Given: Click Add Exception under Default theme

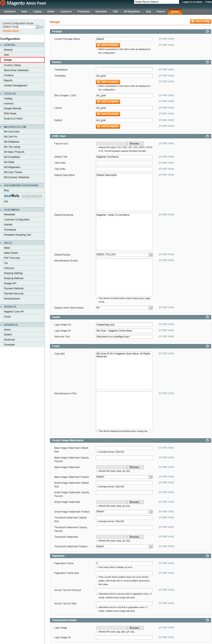Looking at the screenshot, I should 108,127.
